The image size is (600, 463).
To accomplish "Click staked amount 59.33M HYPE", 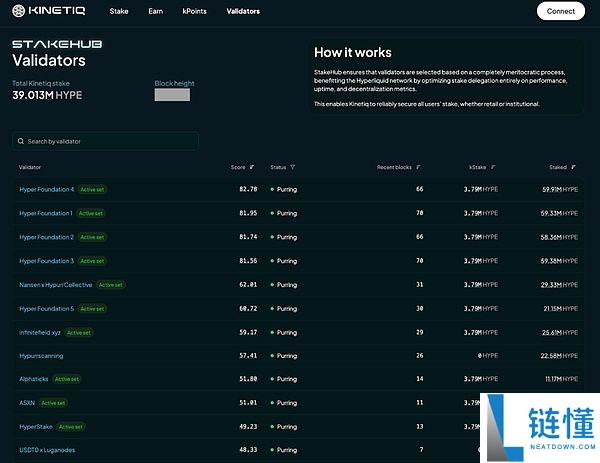I will click(559, 213).
